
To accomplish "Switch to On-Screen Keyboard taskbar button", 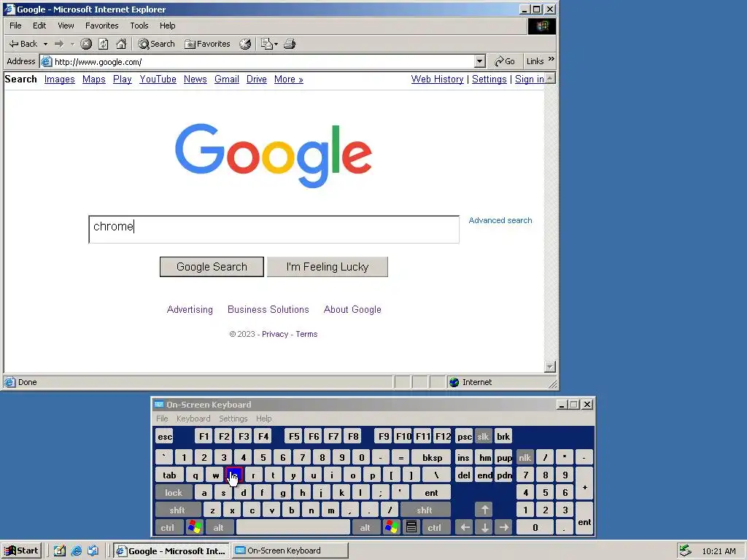I will click(x=290, y=551).
